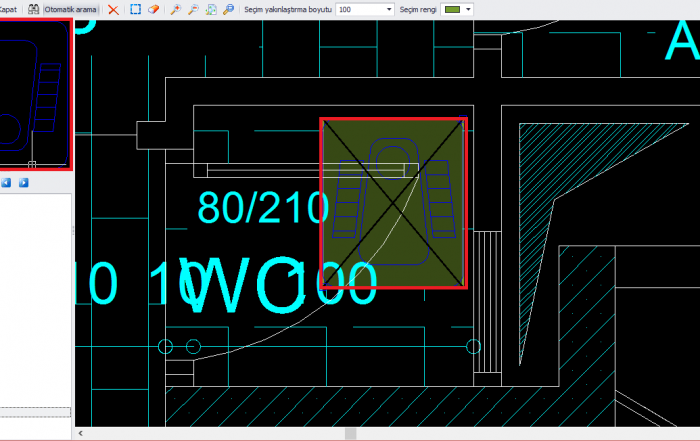Viewport: 700px width, 441px height.
Task: Click the red X delete icon
Action: coord(113,9)
